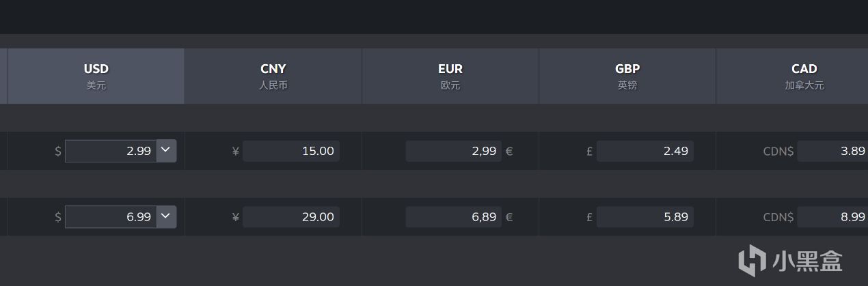Click the USD price field showing 2.99
Screen dimensions: 868x286
coord(111,151)
